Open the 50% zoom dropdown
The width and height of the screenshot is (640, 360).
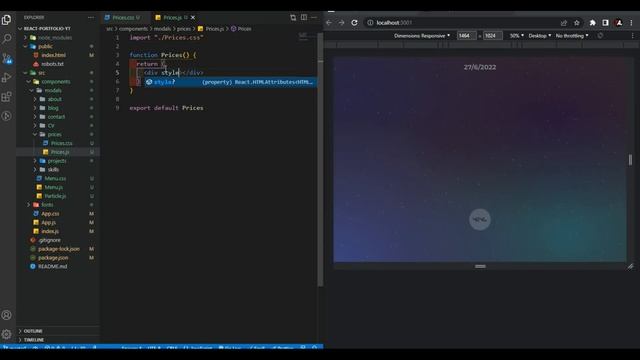click(516, 36)
